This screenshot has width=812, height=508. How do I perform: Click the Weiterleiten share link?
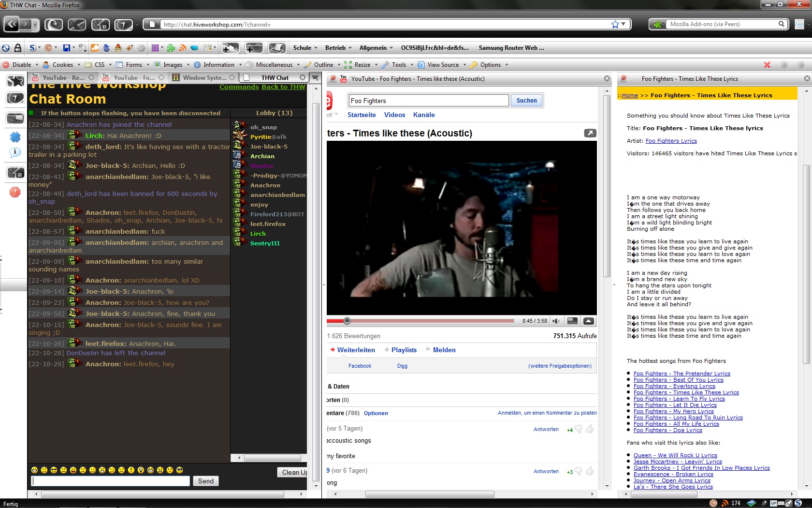pos(356,350)
